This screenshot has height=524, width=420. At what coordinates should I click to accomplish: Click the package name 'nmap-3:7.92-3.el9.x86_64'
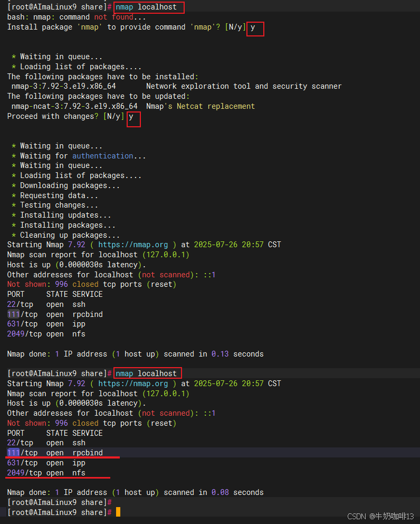63,86
